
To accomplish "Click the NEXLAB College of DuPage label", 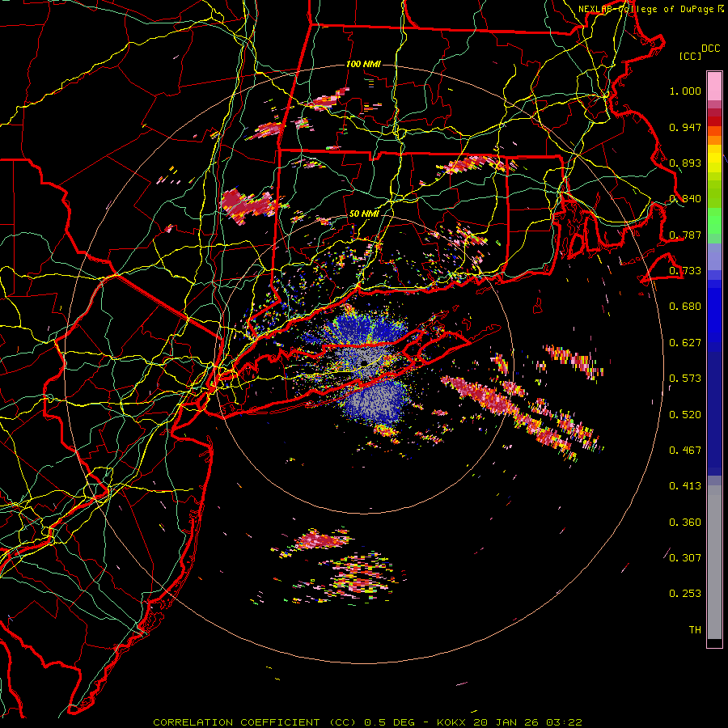I will tap(645, 9).
